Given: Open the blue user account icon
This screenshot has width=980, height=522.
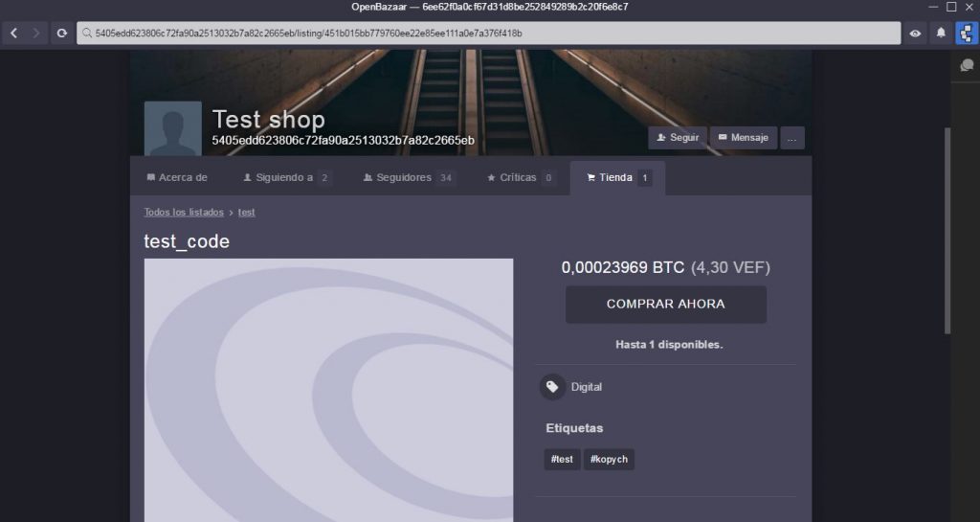Looking at the screenshot, I should [967, 34].
